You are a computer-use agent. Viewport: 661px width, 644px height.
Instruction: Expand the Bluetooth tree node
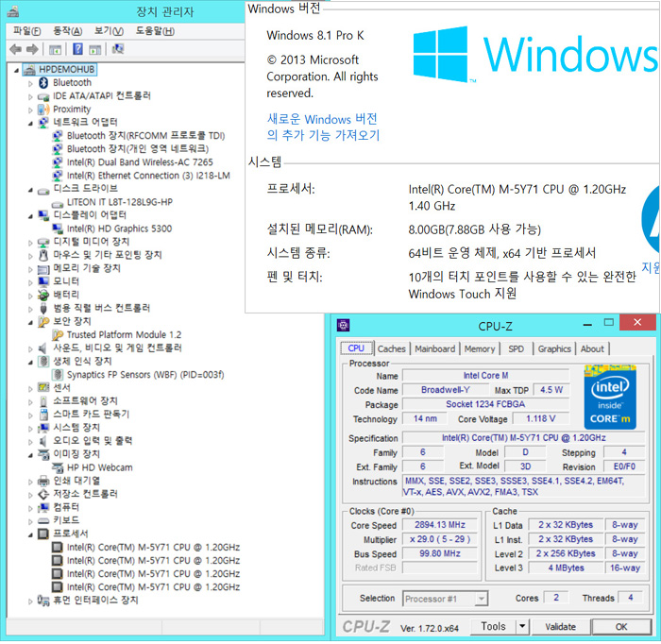(30, 83)
